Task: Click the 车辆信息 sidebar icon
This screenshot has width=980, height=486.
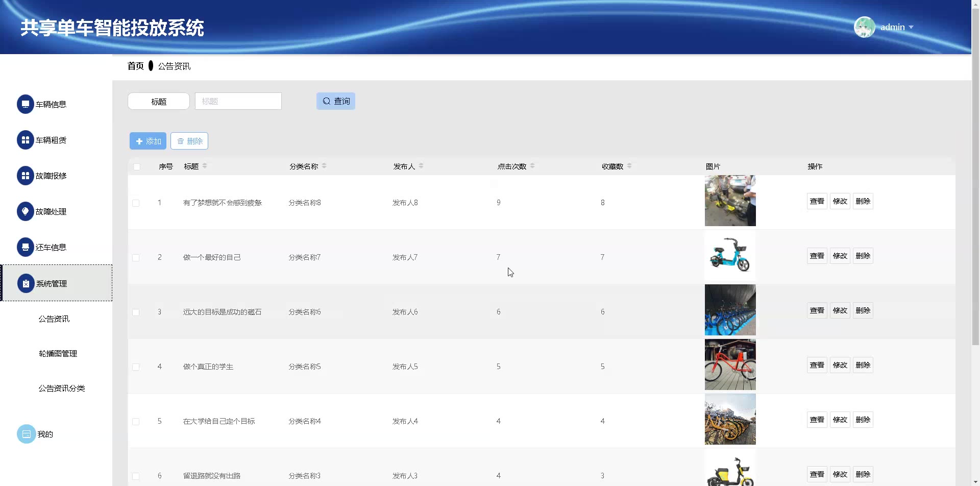Action: (x=25, y=104)
